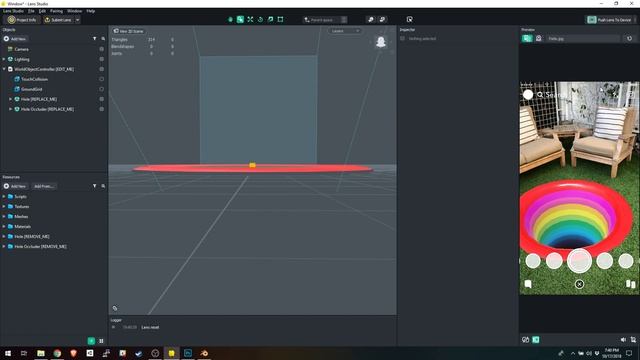Toggle visibility of GroundGrid object
This screenshot has width=640, height=360.
[102, 89]
